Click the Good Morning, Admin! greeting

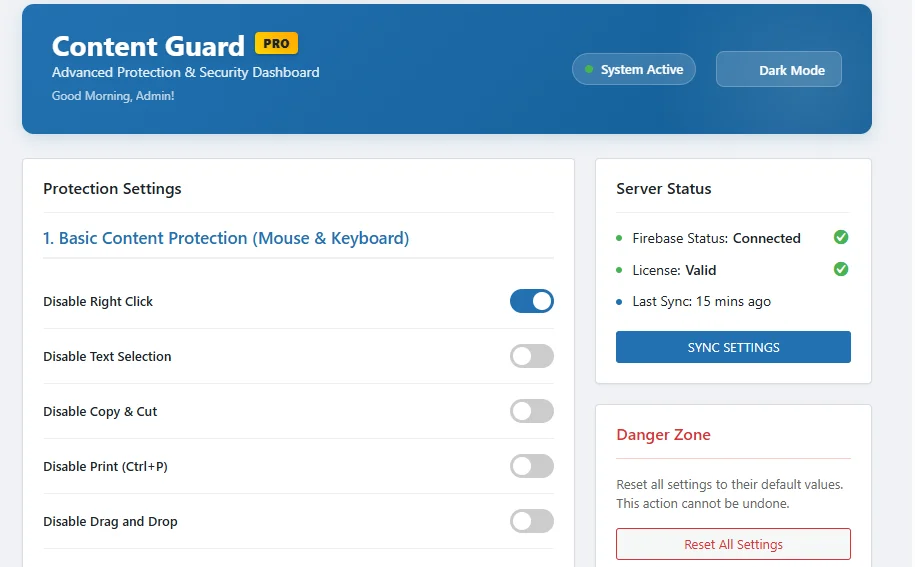pos(113,96)
